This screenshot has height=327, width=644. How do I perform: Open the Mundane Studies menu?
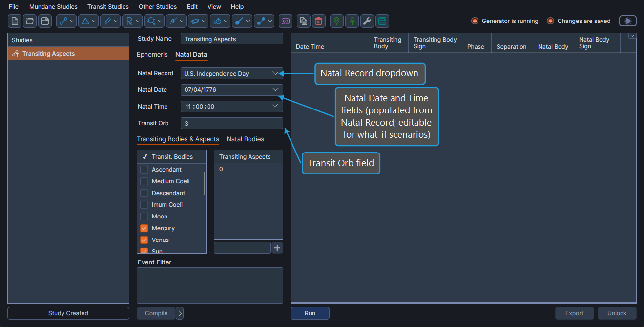[x=53, y=7]
